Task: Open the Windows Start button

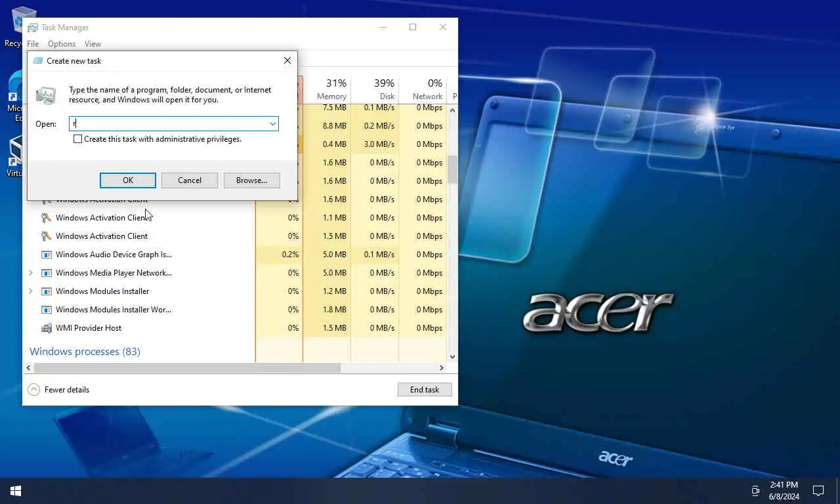Action: 16,491
